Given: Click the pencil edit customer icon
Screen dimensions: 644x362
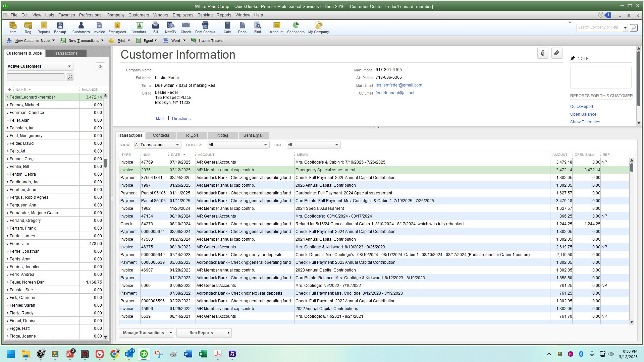Looking at the screenshot, I should pos(557,53).
